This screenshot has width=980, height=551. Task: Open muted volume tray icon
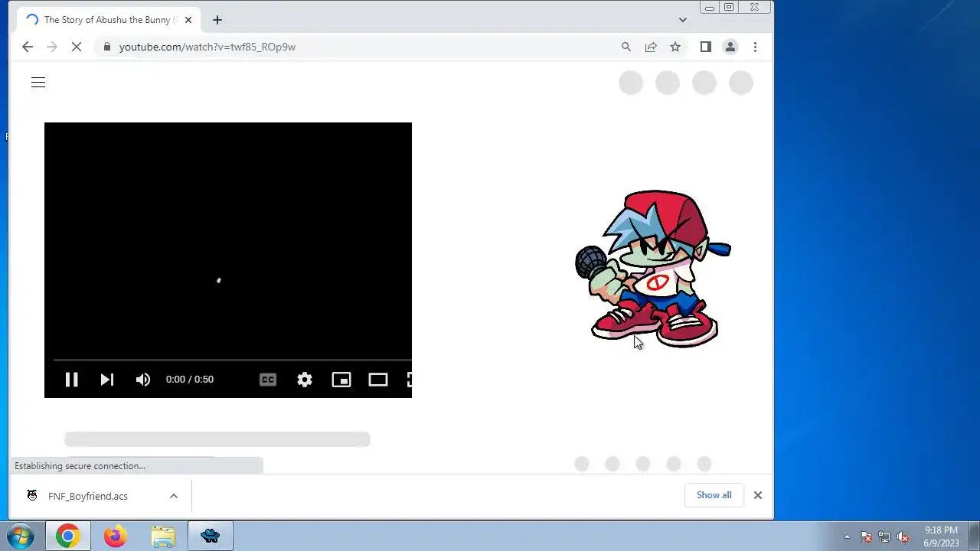tap(903, 536)
